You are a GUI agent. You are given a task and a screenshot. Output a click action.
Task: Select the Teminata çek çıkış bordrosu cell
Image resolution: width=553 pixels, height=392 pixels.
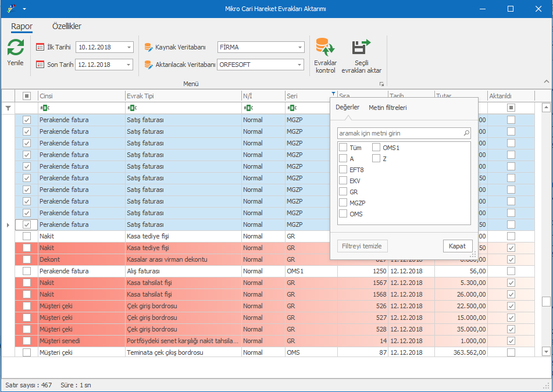click(183, 352)
